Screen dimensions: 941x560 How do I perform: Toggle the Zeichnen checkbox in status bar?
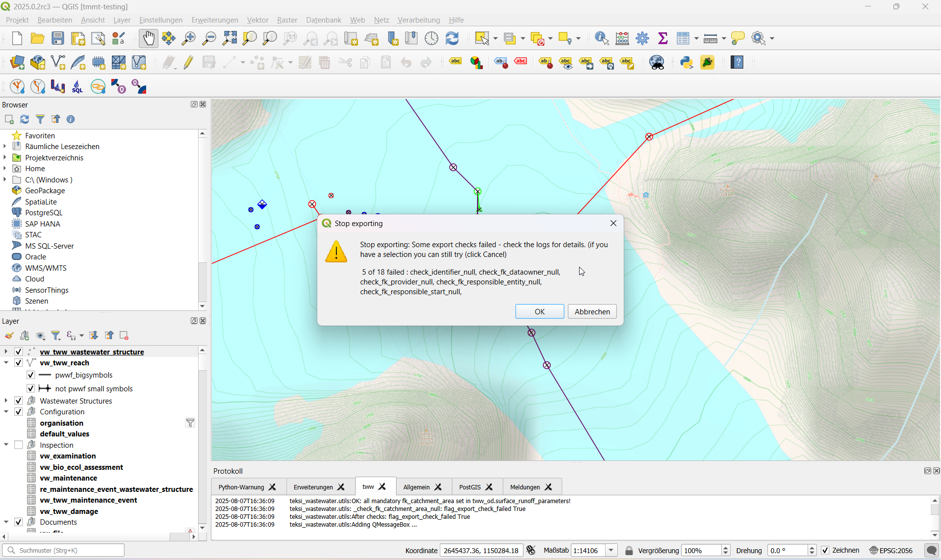[825, 550]
